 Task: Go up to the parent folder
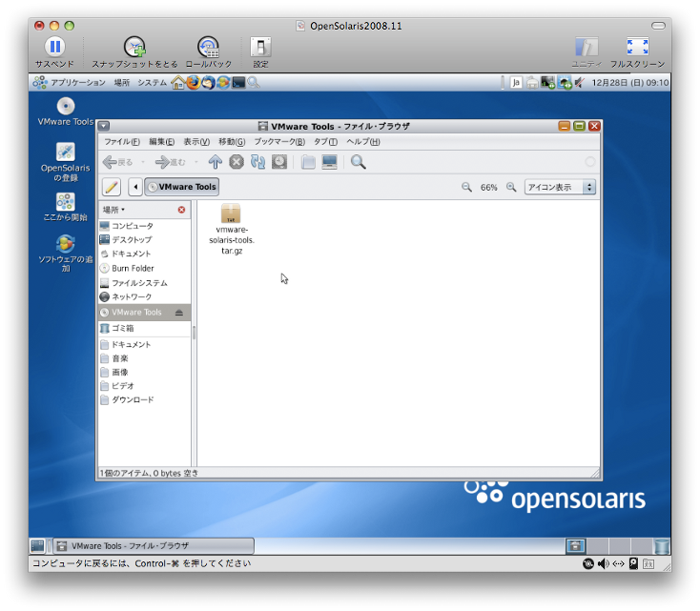pos(216,162)
